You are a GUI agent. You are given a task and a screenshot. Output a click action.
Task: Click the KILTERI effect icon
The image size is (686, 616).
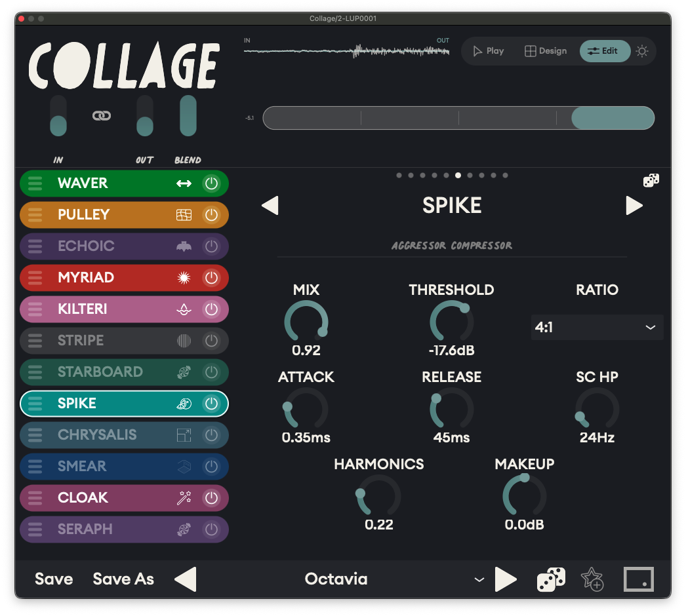184,309
